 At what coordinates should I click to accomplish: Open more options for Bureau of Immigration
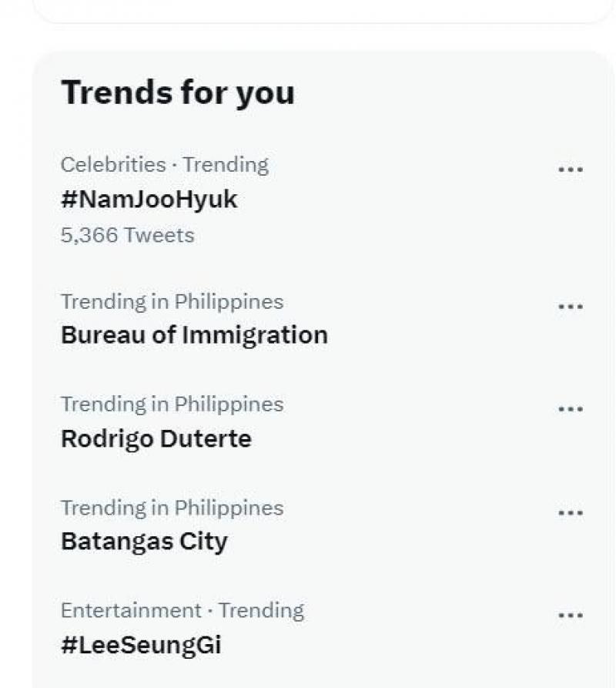[x=570, y=307]
